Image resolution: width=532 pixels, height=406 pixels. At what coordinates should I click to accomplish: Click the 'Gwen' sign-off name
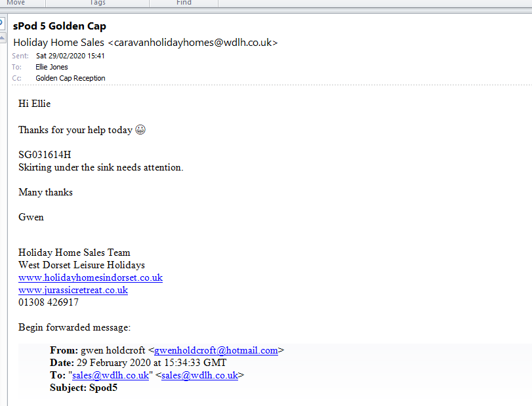click(31, 217)
